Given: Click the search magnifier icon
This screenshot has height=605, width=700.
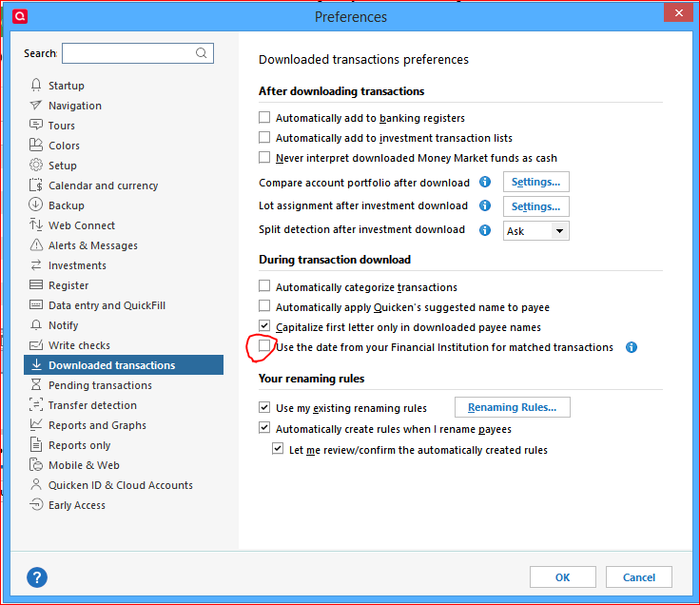Looking at the screenshot, I should pyautogui.click(x=202, y=53).
